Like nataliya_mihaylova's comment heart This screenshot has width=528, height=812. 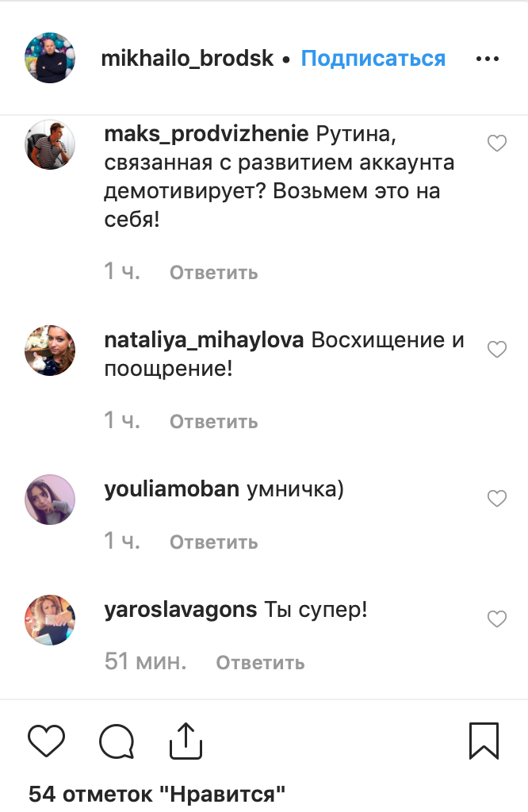(497, 350)
